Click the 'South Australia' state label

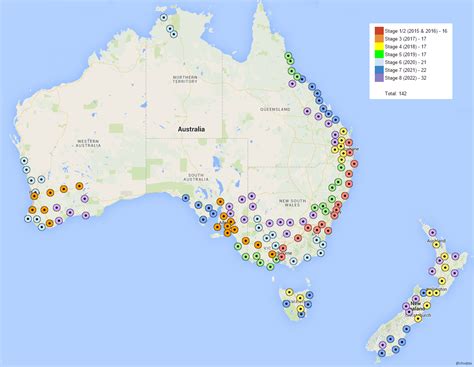coord(196,177)
